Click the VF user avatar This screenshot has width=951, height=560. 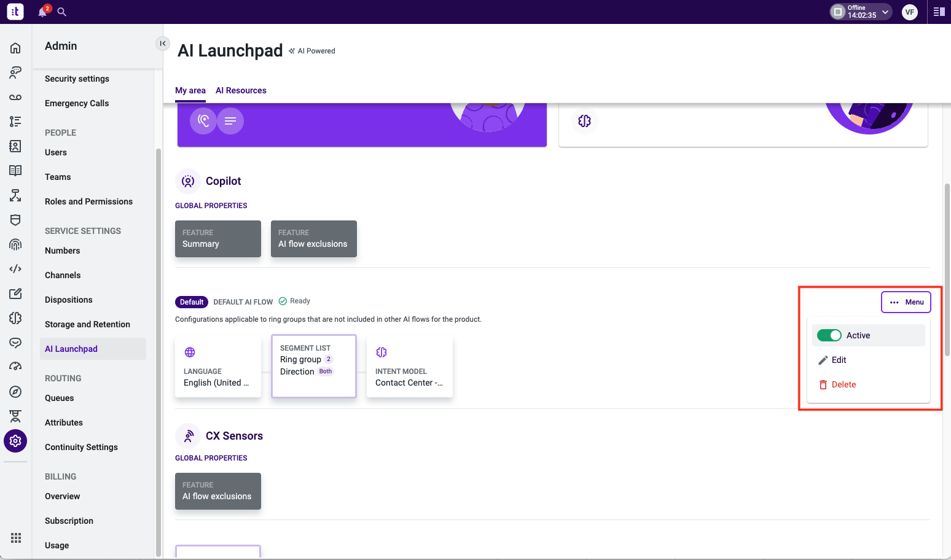[910, 12]
